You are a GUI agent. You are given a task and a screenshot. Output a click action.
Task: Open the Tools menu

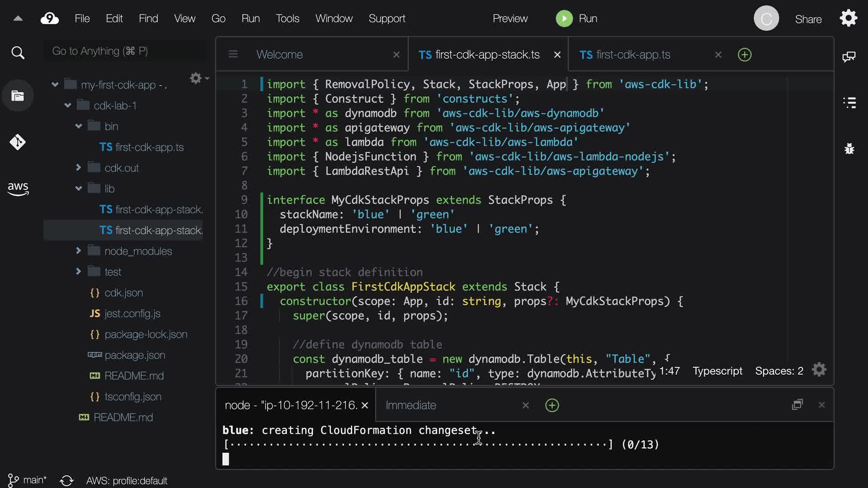pyautogui.click(x=288, y=19)
